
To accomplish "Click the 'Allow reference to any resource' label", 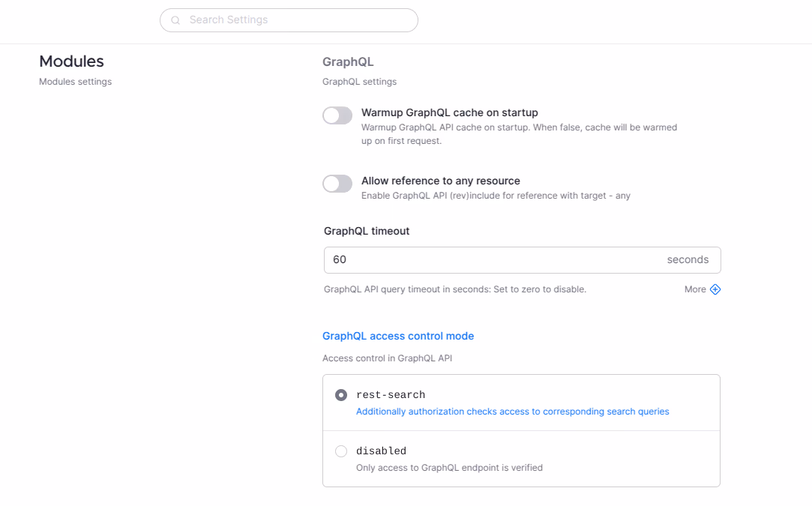I will coord(440,181).
